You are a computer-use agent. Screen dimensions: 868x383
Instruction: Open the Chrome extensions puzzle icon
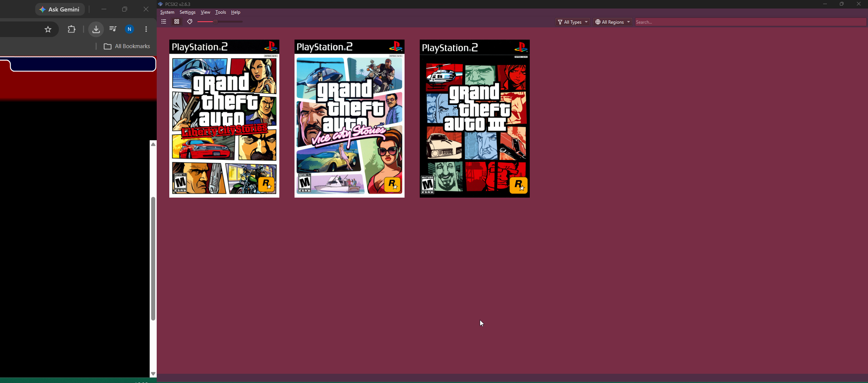71,29
